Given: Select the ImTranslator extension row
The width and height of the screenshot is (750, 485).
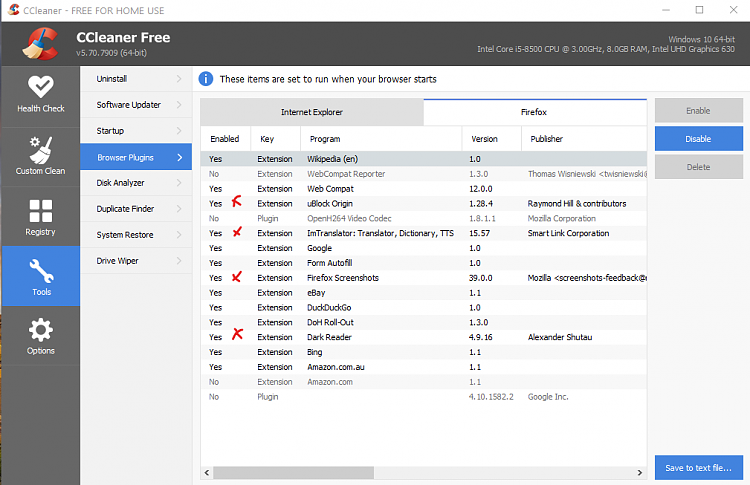Looking at the screenshot, I should (x=424, y=233).
